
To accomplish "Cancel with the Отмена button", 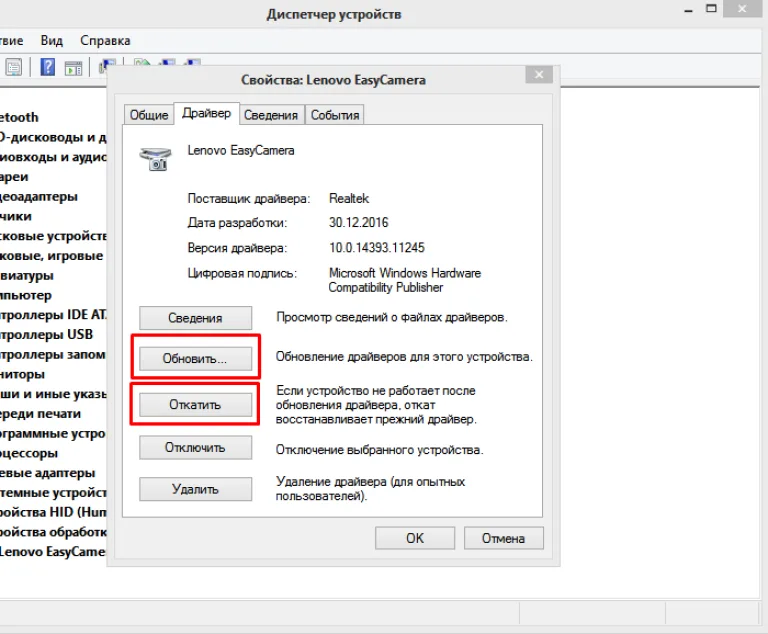I will (504, 538).
